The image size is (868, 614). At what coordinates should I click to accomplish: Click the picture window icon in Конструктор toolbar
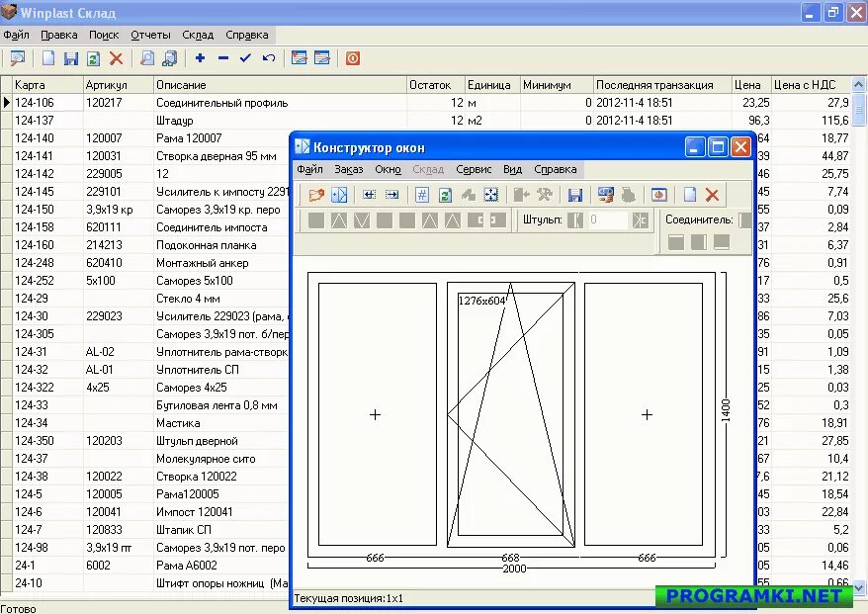pyautogui.click(x=658, y=195)
